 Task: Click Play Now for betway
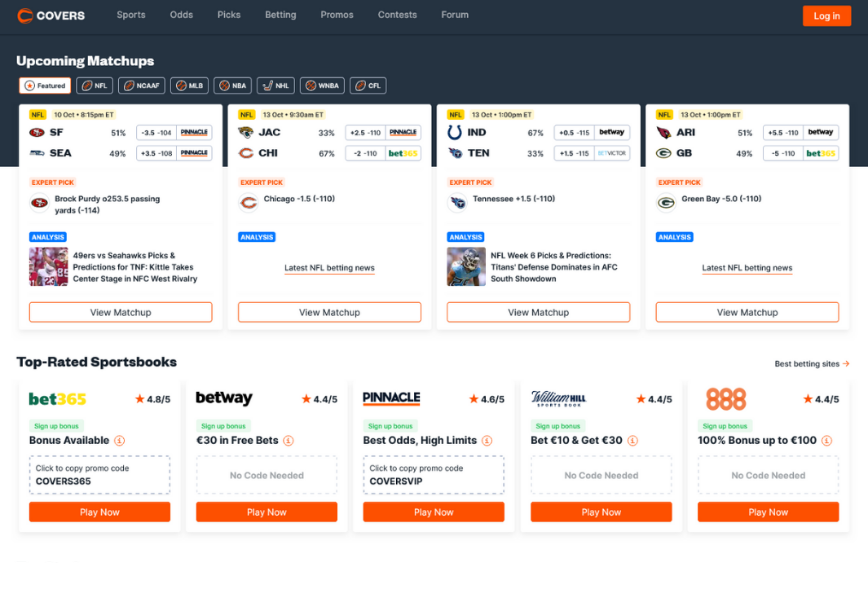[267, 512]
